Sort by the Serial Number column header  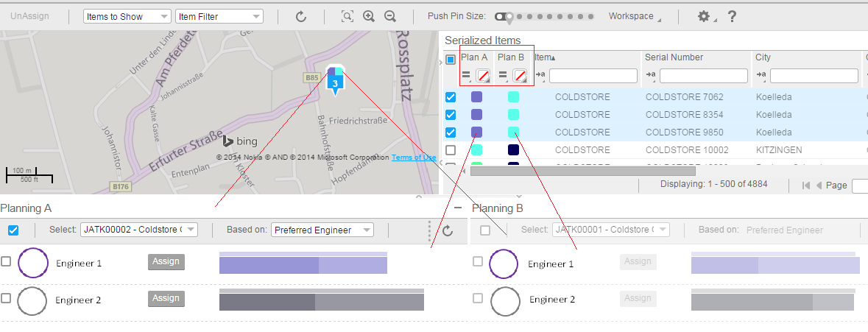tap(674, 57)
